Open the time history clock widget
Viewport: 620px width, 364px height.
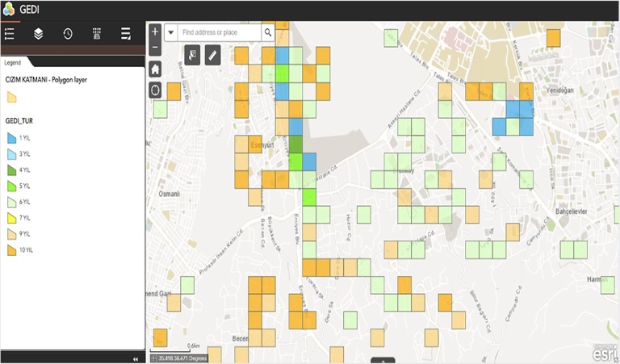tap(68, 34)
